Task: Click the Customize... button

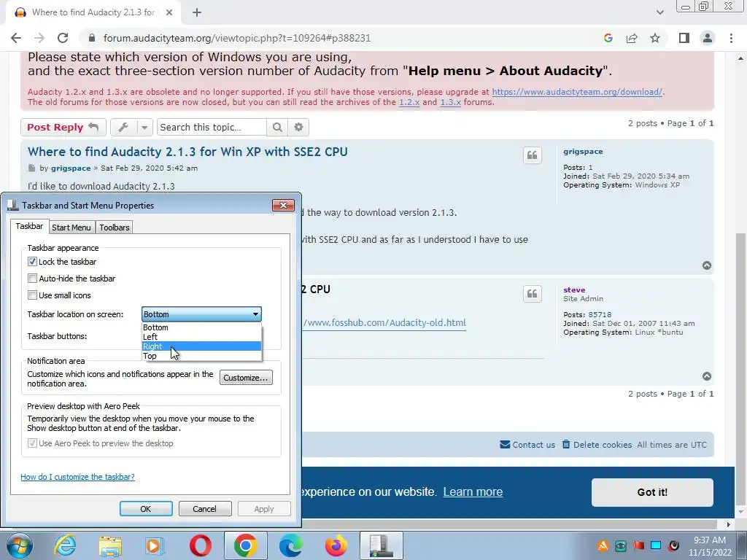Action: pos(246,378)
